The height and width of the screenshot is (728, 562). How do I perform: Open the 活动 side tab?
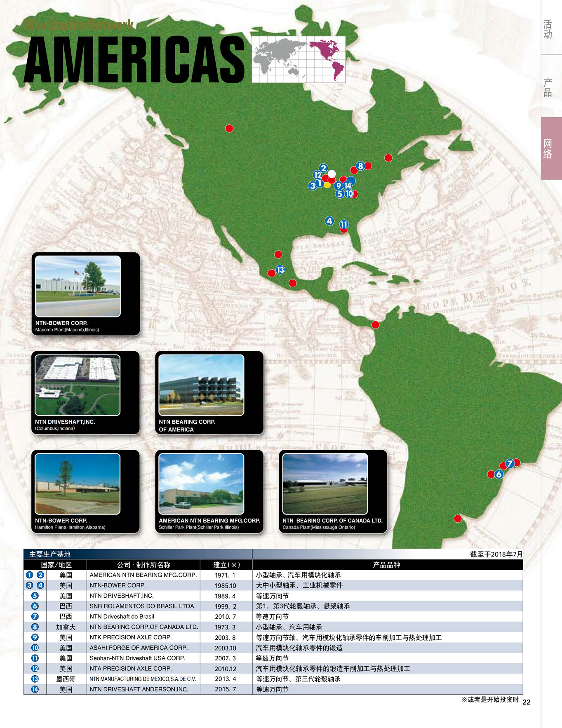point(548,29)
